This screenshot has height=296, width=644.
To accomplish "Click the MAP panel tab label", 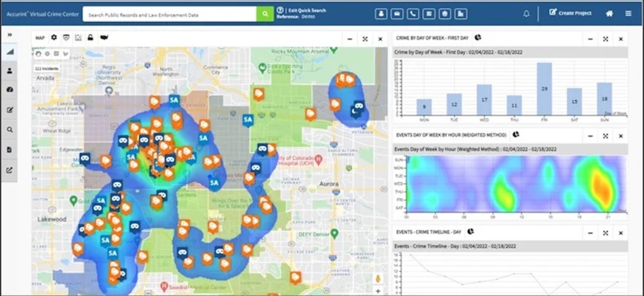I will pos(40,38).
